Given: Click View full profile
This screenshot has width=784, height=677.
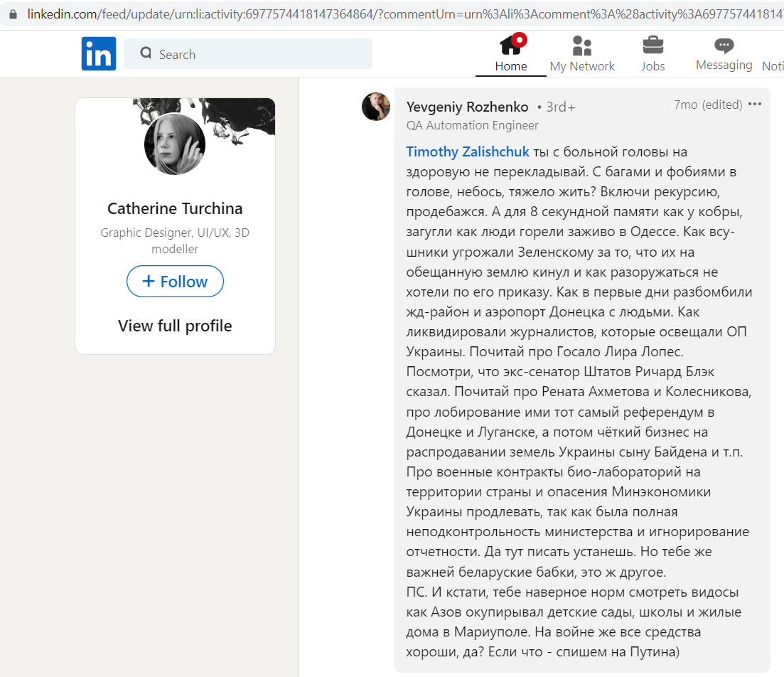Looking at the screenshot, I should 175,326.
